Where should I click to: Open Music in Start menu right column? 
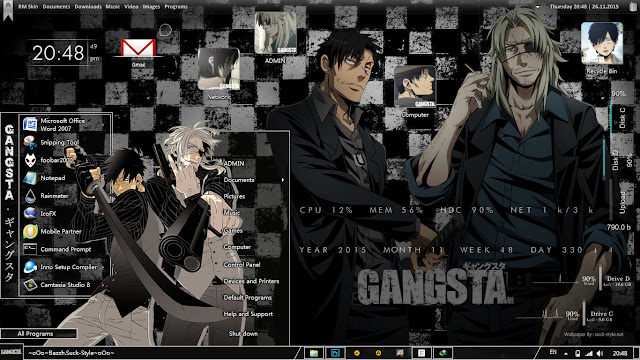click(231, 213)
